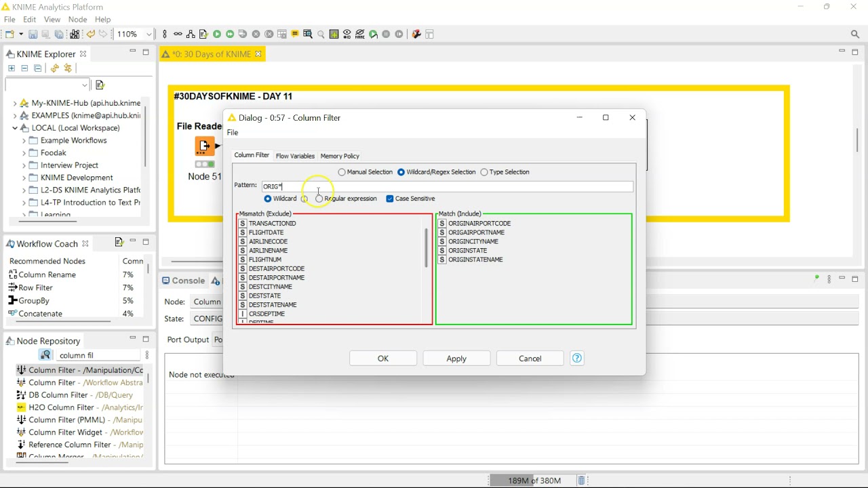Click the Cancel all nodes icon
Screen dimensions: 868x488
coord(269,34)
